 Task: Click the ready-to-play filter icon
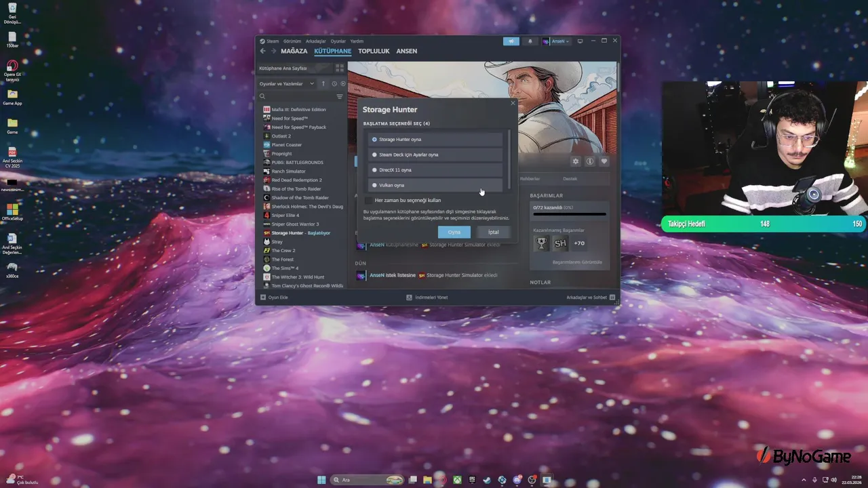(x=343, y=84)
